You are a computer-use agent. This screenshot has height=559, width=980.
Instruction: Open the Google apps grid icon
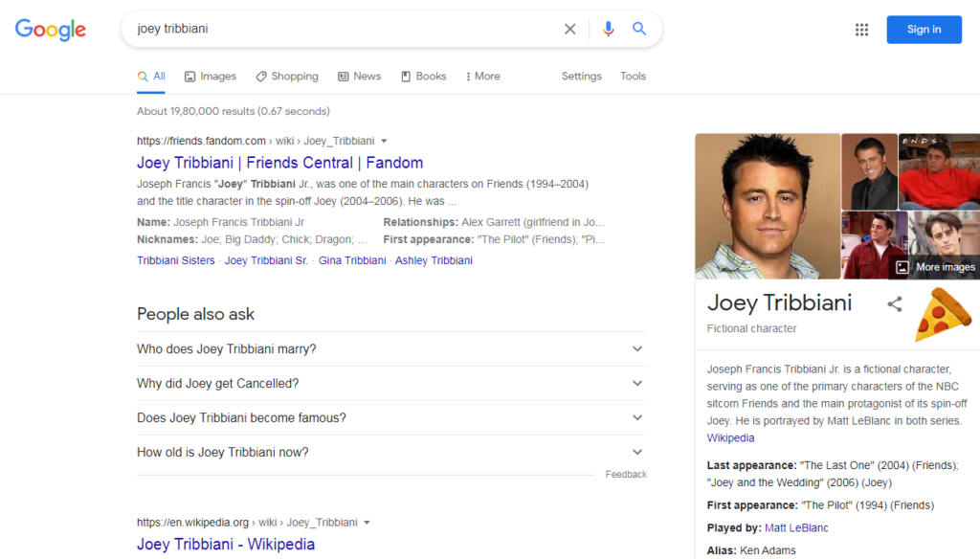tap(862, 30)
